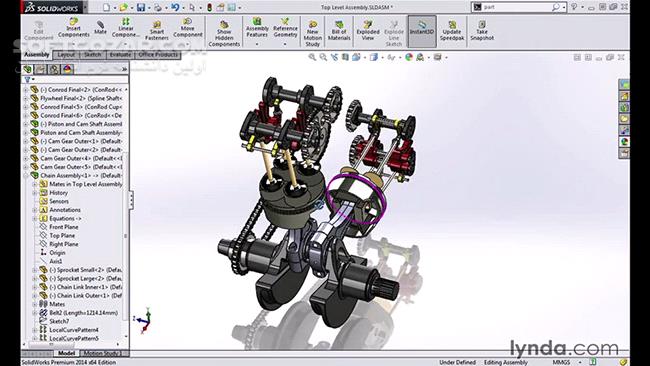Expand Mates in Top Level Assembly
The image size is (650, 366).
[34, 184]
